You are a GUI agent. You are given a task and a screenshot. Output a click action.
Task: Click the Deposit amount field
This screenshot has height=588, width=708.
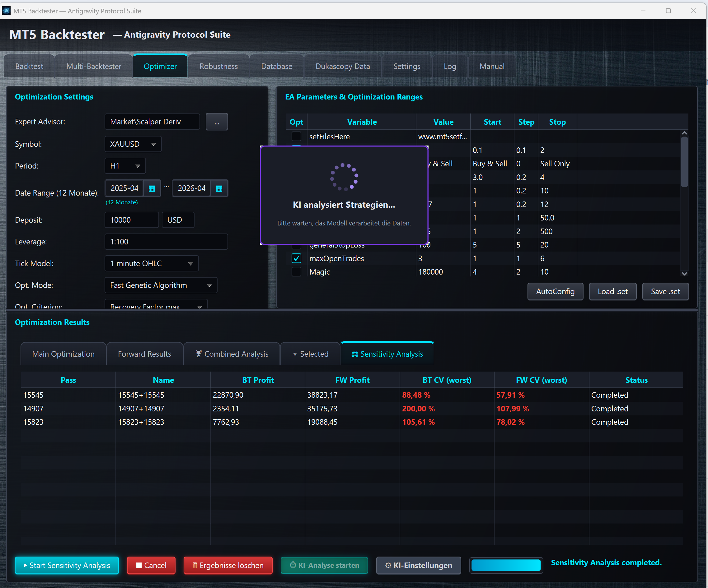(131, 220)
